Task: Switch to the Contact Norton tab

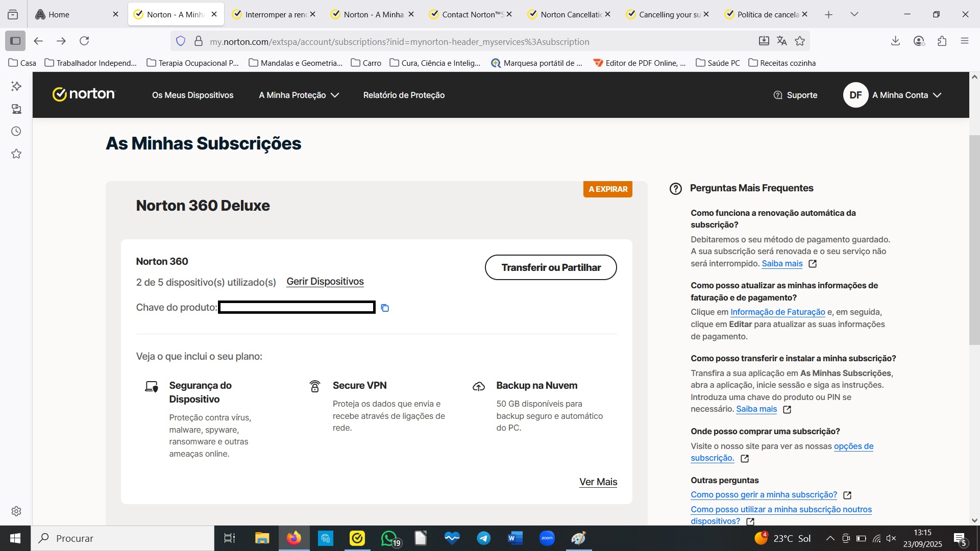Action: coord(470,14)
